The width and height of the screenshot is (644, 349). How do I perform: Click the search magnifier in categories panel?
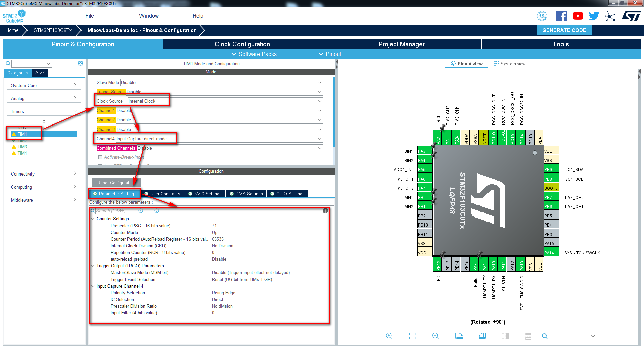pyautogui.click(x=8, y=63)
